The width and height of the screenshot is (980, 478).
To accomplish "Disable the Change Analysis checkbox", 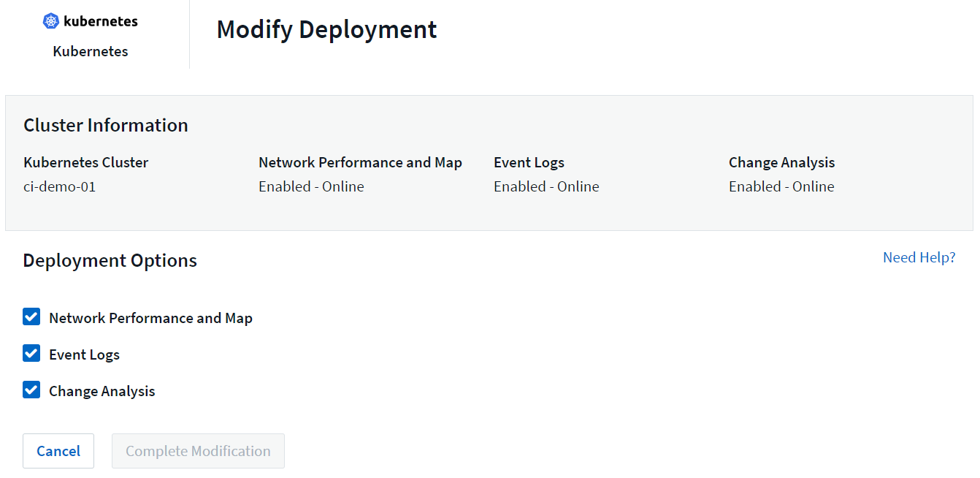I will click(x=31, y=390).
